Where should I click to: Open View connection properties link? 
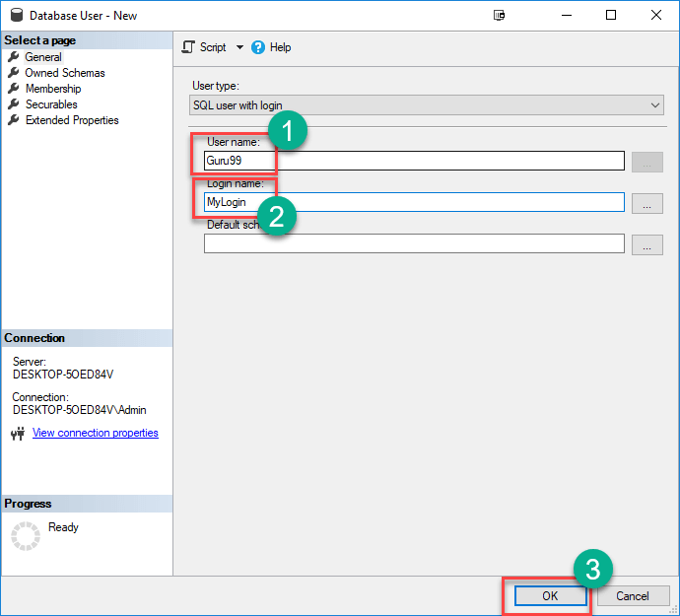tap(95, 433)
